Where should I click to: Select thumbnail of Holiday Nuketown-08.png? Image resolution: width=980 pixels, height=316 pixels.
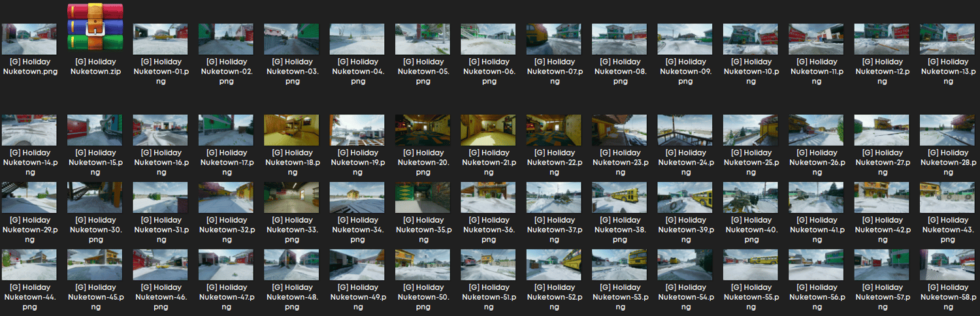(619, 39)
